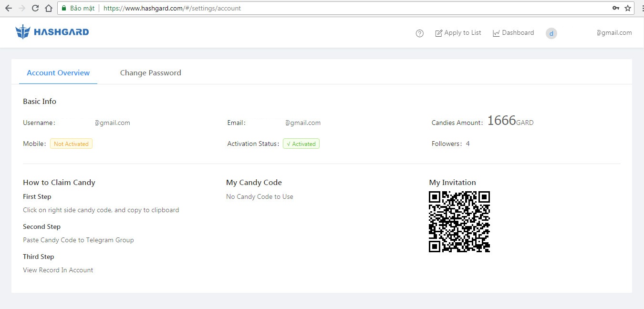
Task: Click the Hashgard logo
Action: point(52,32)
